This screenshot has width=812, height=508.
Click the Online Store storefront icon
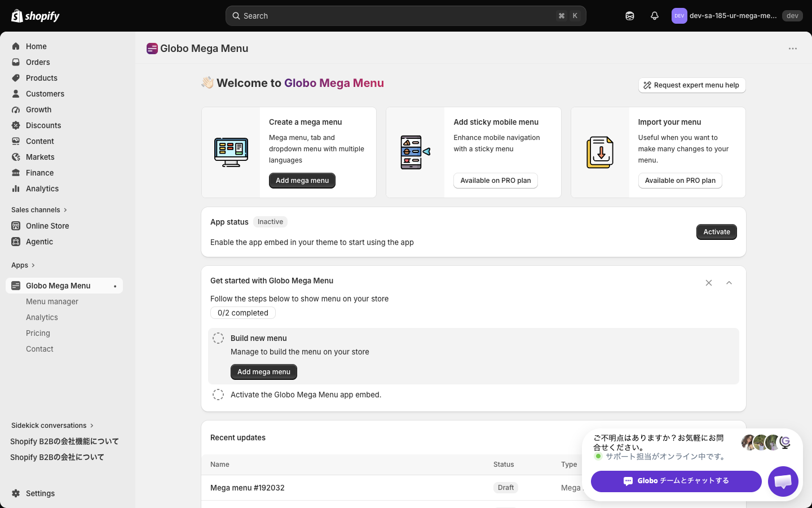pos(16,226)
